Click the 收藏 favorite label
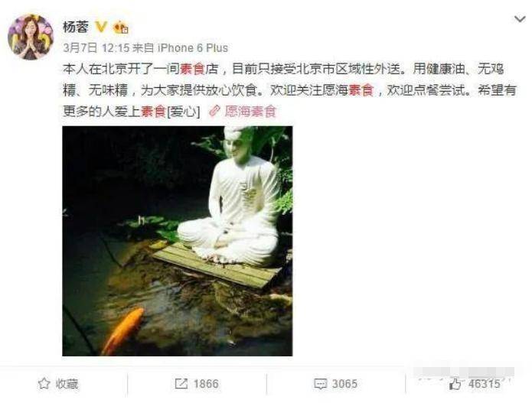532x403 pixels. (67, 384)
